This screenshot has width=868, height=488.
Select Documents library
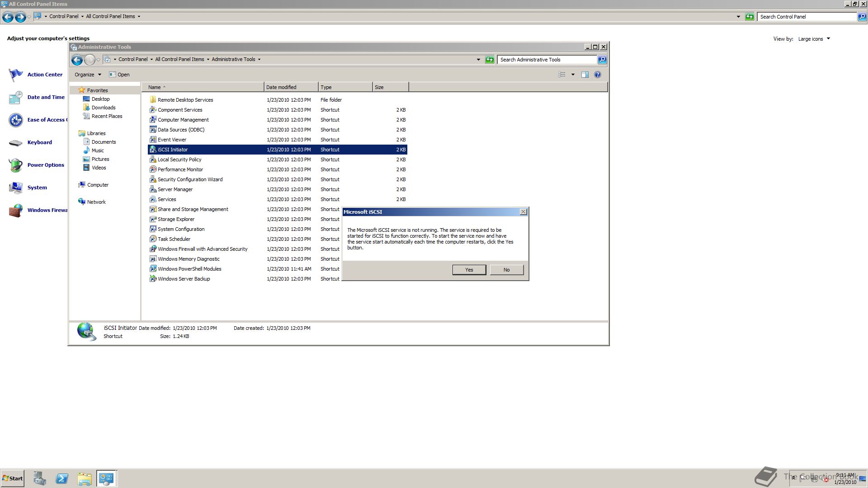tap(104, 142)
